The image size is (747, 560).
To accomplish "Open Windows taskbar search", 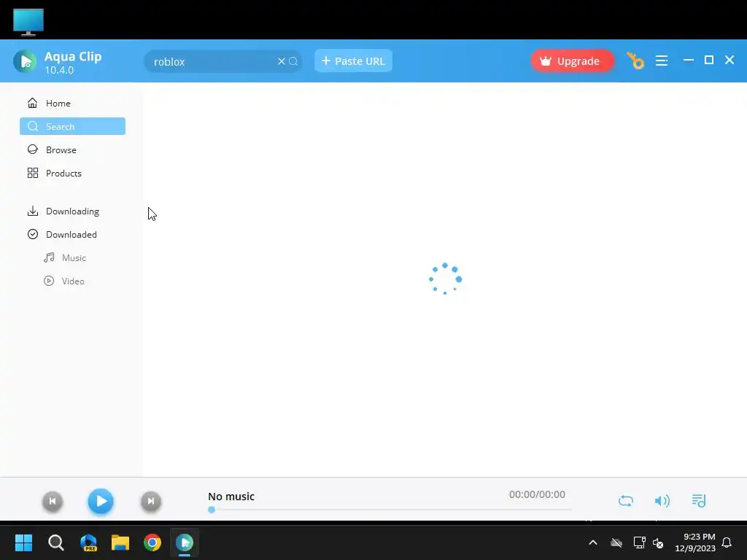I will 55,542.
